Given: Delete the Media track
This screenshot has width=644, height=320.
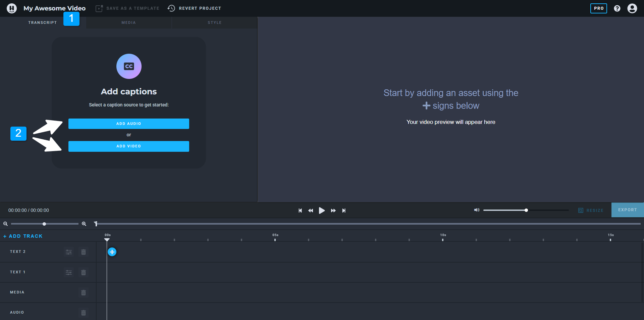Looking at the screenshot, I should pos(84,292).
